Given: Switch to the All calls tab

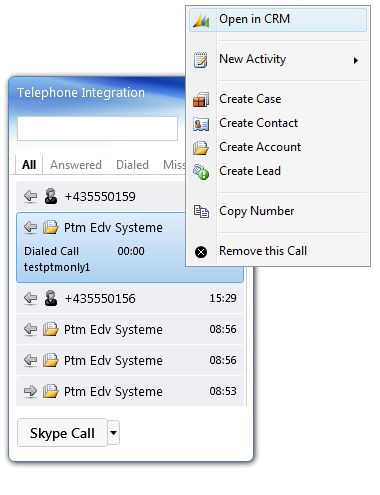Looking at the screenshot, I should click(x=29, y=165).
